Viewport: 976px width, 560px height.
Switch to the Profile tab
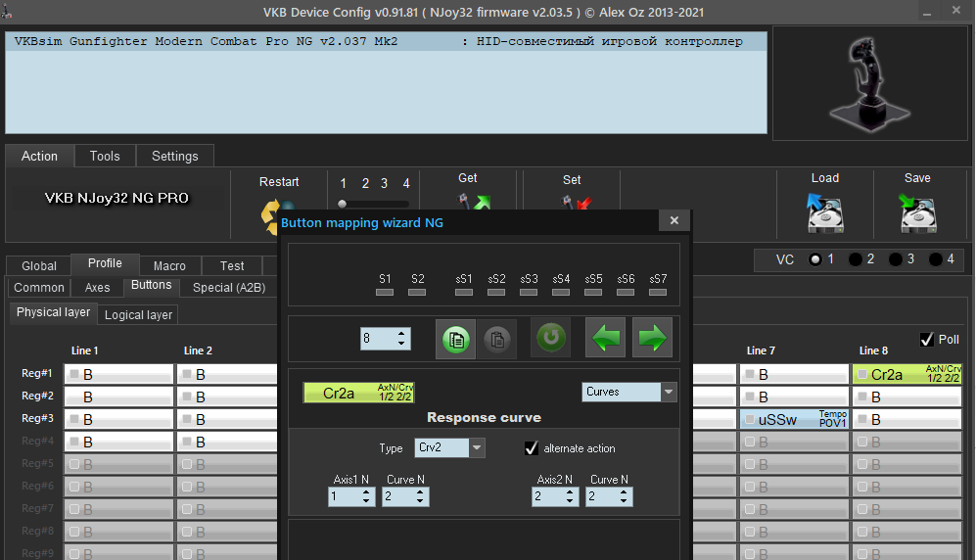[105, 263]
